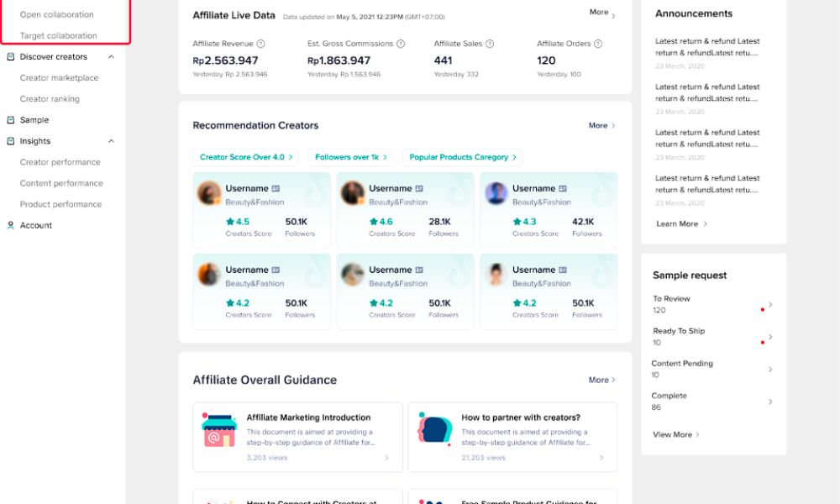This screenshot has height=504, width=840.
Task: Click the 3,203 views count
Action: coord(267,458)
